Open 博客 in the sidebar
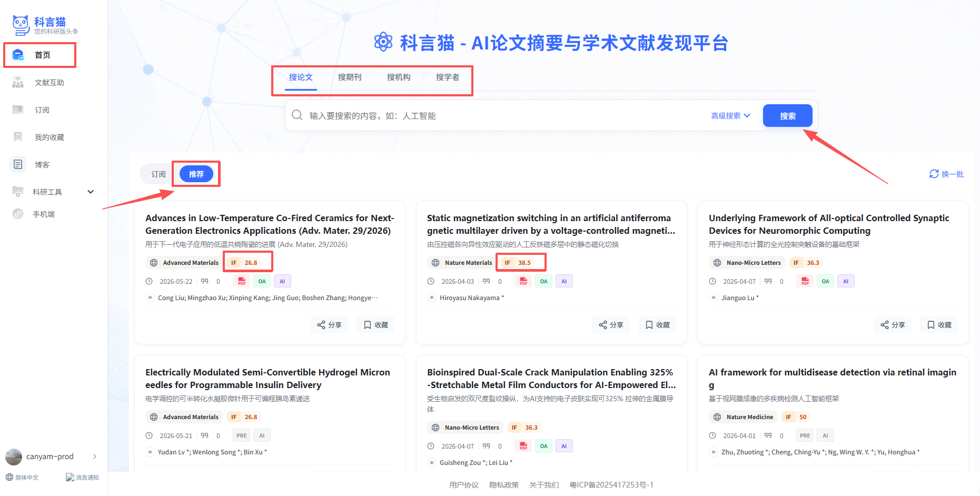980x496 pixels. 42,165
